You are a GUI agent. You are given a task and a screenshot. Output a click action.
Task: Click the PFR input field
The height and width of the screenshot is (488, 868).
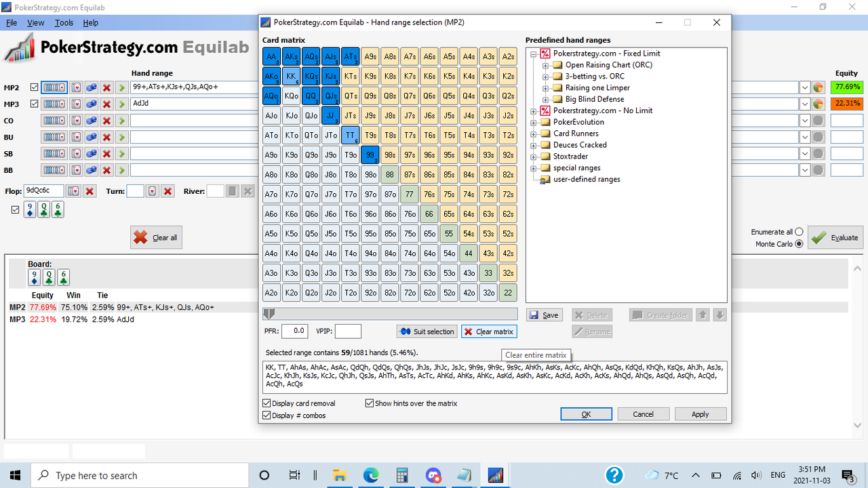294,331
